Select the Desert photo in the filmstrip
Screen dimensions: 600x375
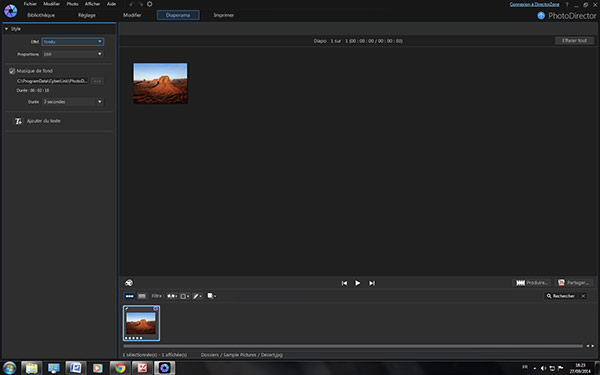point(141,323)
